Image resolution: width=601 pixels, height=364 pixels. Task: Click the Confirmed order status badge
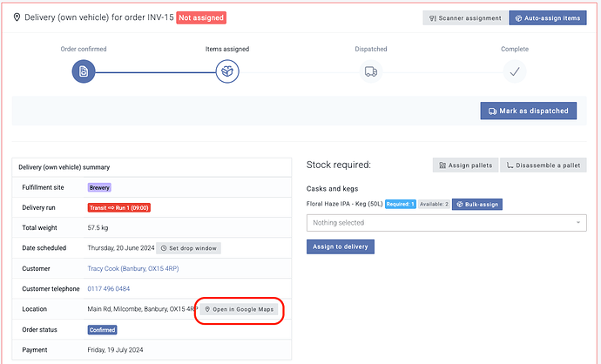pyautogui.click(x=102, y=329)
